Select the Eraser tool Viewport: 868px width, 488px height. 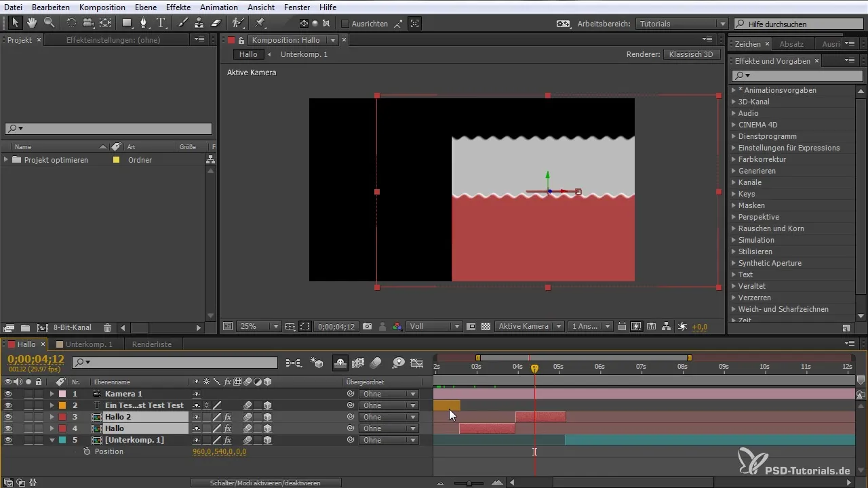click(216, 22)
